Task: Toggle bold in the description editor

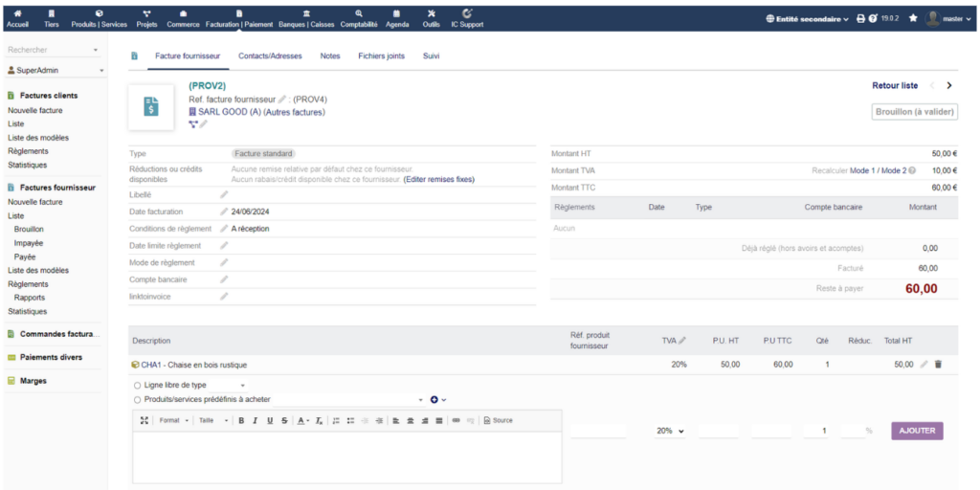Action: pyautogui.click(x=241, y=420)
